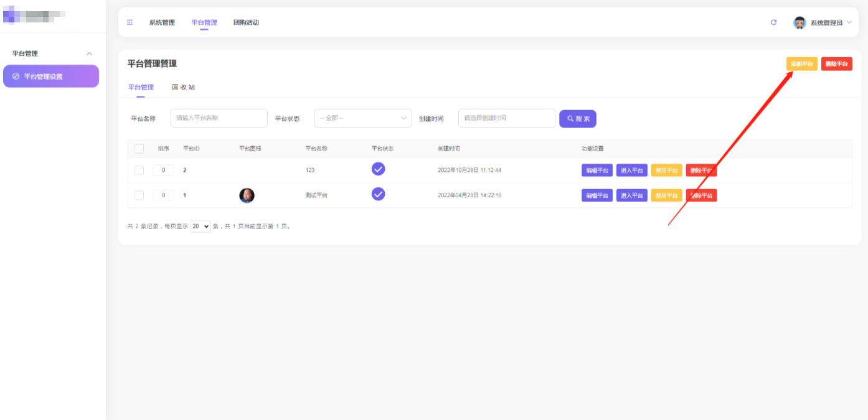868x420 pixels.
Task: Expand the 系统管理员 user menu arrow
Action: pyautogui.click(x=849, y=22)
